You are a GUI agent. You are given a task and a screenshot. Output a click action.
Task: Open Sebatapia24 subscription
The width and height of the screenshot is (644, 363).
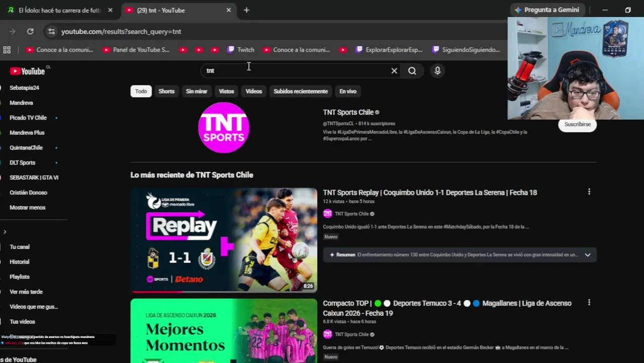coord(24,88)
